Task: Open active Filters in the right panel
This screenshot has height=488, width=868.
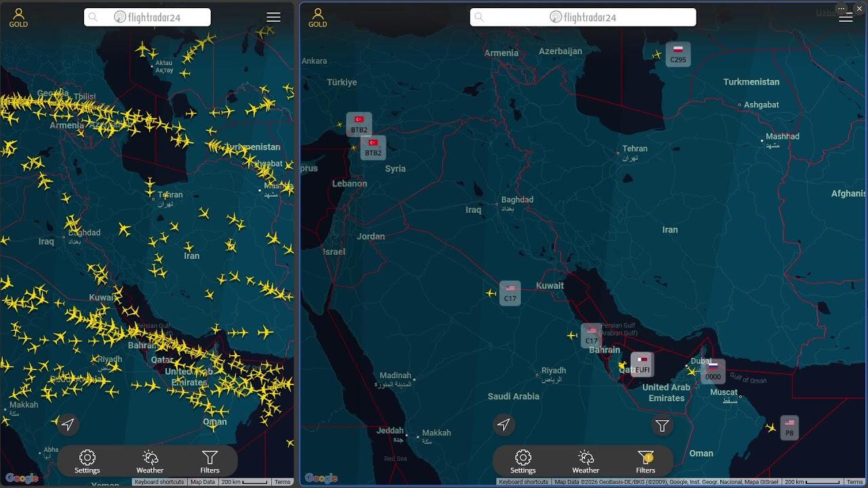Action: (x=646, y=462)
